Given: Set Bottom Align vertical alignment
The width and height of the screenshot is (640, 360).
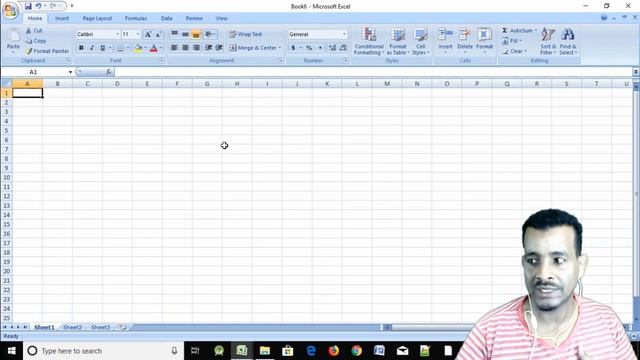Looking at the screenshot, I should [x=196, y=34].
